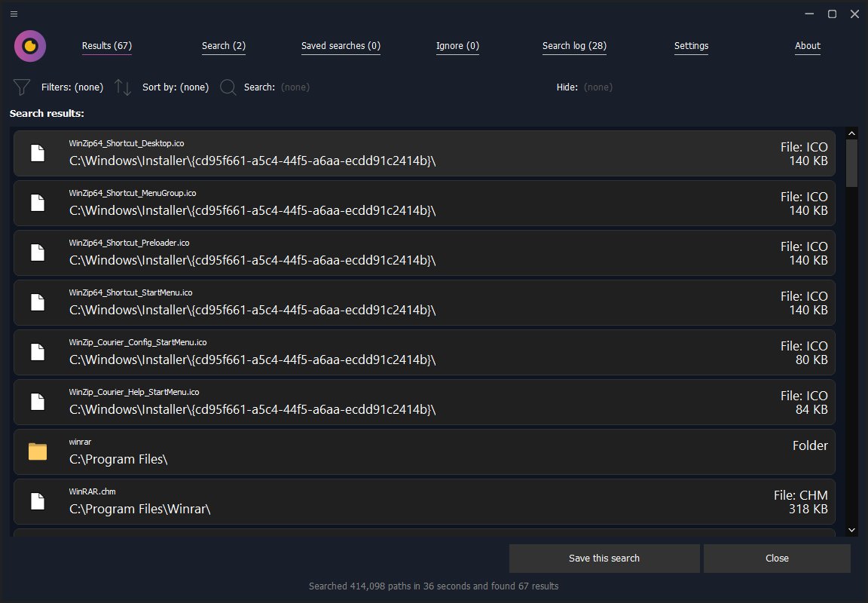Click the Search (none) input field
Viewport: 868px width, 603px height.
click(295, 87)
